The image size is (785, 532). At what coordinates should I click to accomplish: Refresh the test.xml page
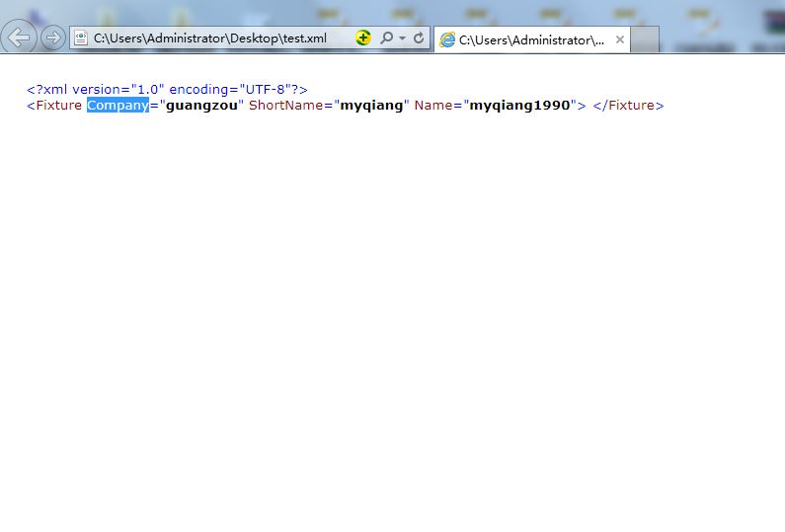tap(419, 38)
